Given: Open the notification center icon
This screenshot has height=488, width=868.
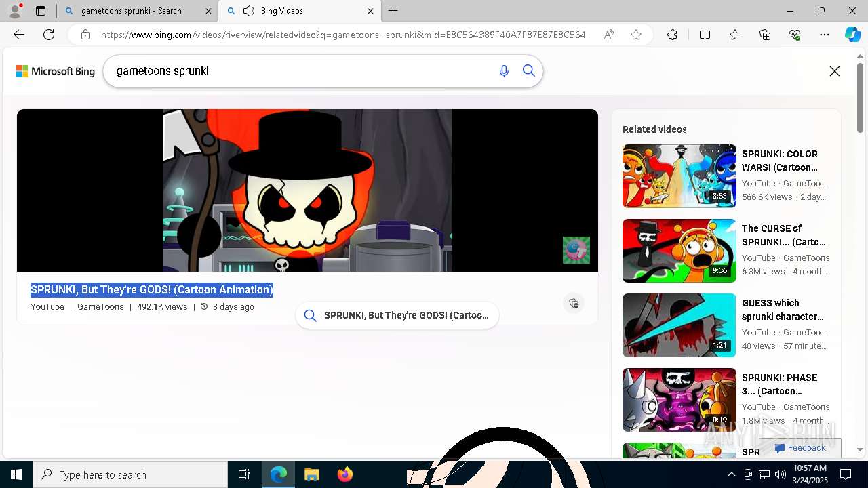Looking at the screenshot, I should click(x=846, y=474).
